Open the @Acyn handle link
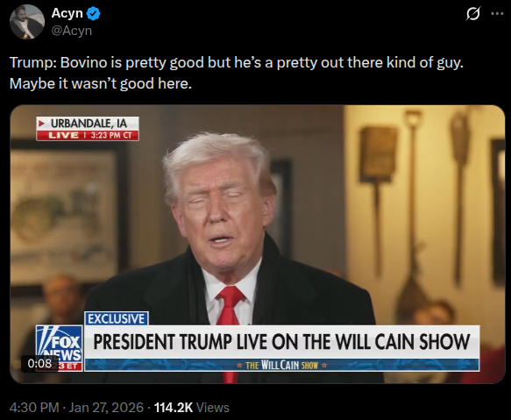 [72, 31]
